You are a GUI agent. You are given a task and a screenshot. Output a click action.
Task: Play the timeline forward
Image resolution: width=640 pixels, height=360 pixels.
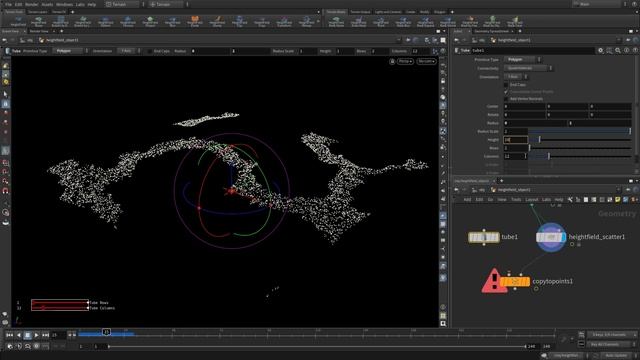click(36, 335)
